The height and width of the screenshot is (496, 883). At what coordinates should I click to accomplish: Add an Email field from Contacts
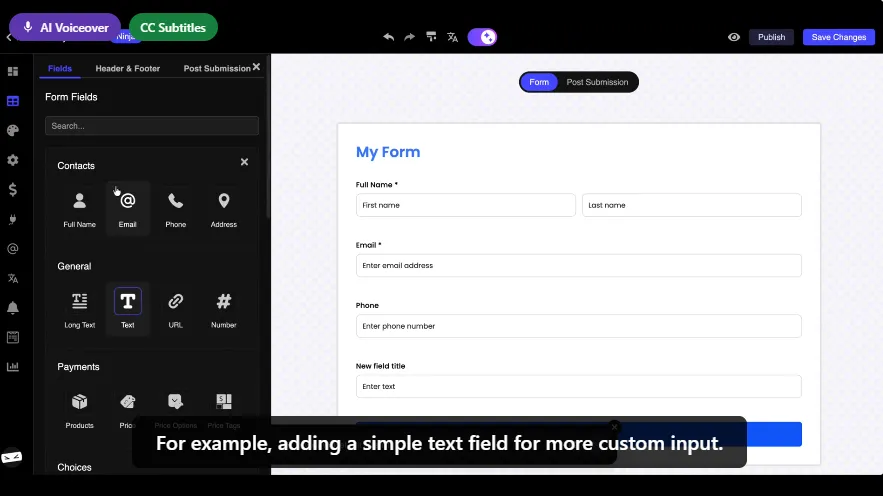[x=128, y=208]
